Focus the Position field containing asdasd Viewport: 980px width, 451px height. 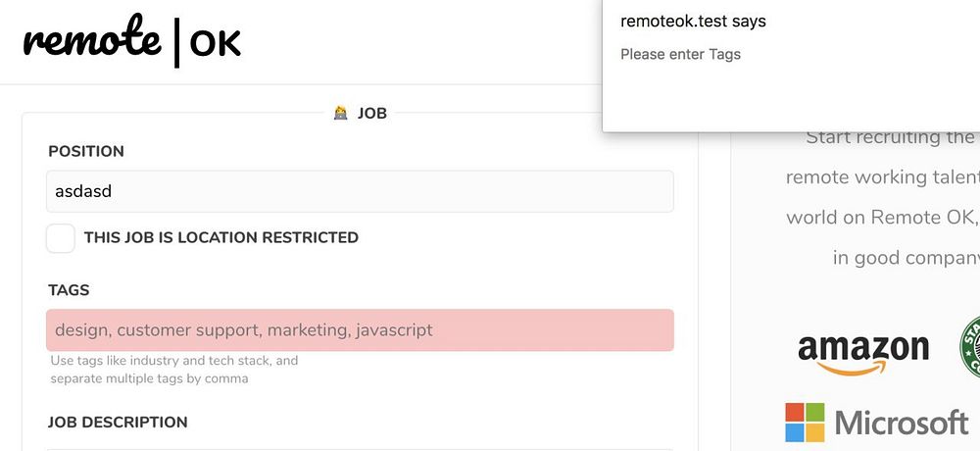point(360,191)
